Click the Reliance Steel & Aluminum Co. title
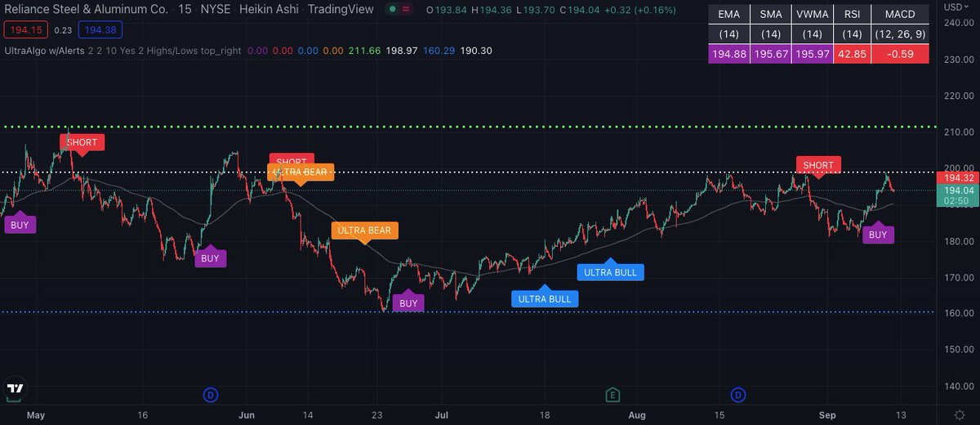This screenshot has height=425, width=980. (87, 10)
